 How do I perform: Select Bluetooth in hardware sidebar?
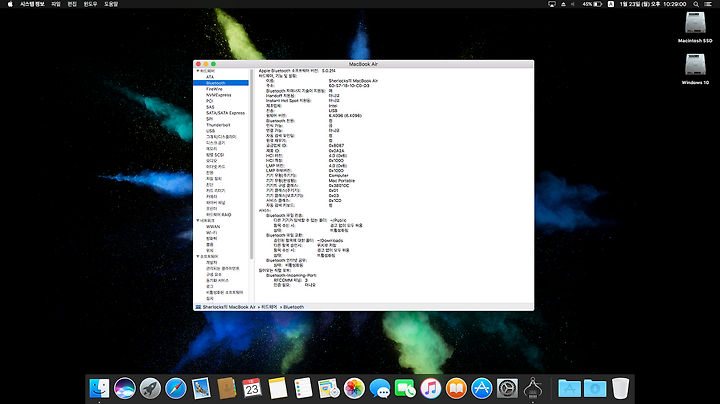click(x=221, y=83)
